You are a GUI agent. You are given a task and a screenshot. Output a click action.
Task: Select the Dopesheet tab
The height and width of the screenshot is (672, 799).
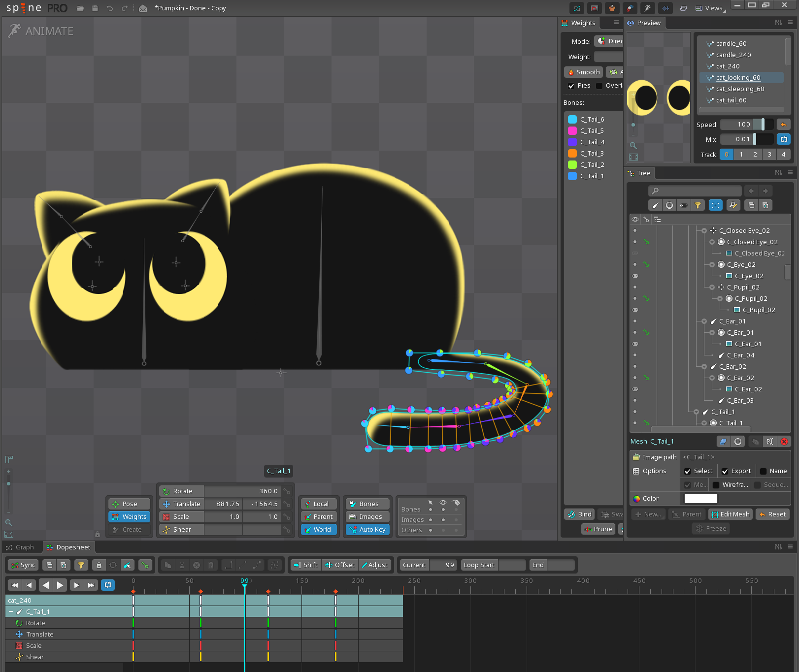(68, 547)
